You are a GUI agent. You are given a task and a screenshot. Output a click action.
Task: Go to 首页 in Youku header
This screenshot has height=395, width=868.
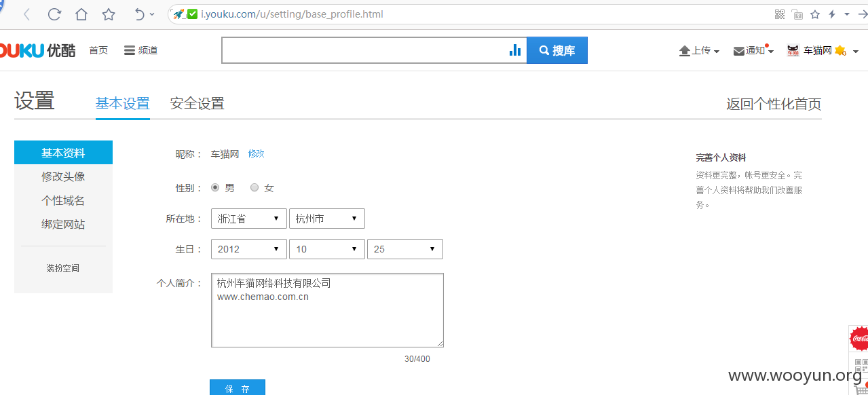tap(98, 50)
